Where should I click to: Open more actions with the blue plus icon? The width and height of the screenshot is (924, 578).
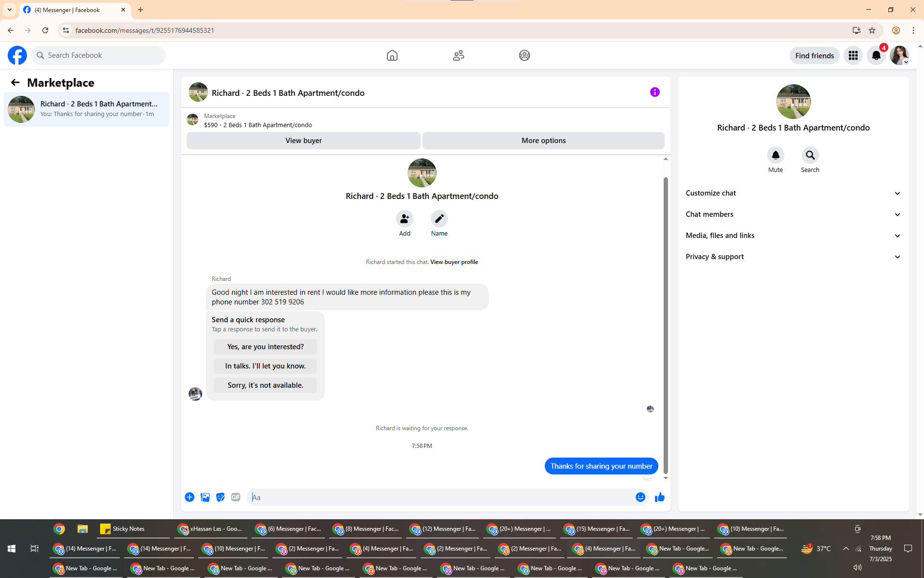(x=190, y=497)
